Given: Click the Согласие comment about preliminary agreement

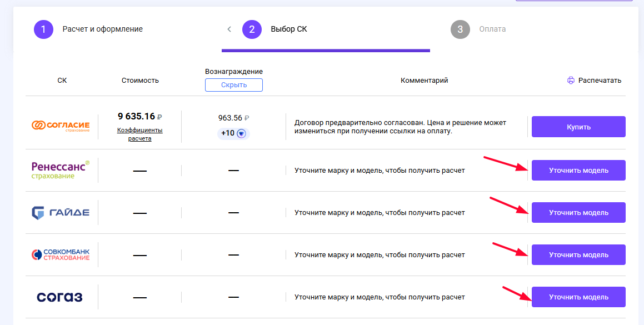Looking at the screenshot, I should coord(401,127).
